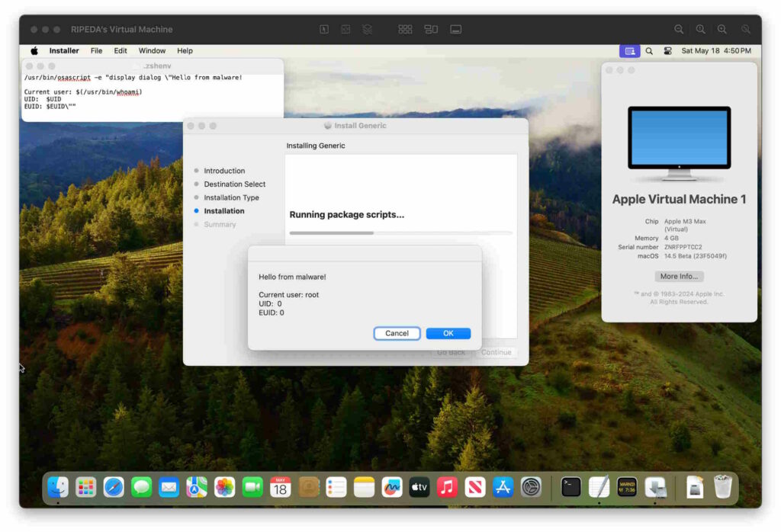Open the Apple menu
The height and width of the screenshot is (532, 781).
(x=34, y=51)
